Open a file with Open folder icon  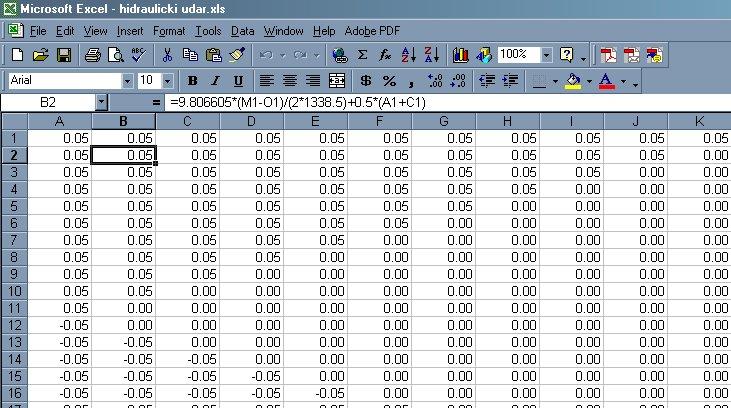41,55
